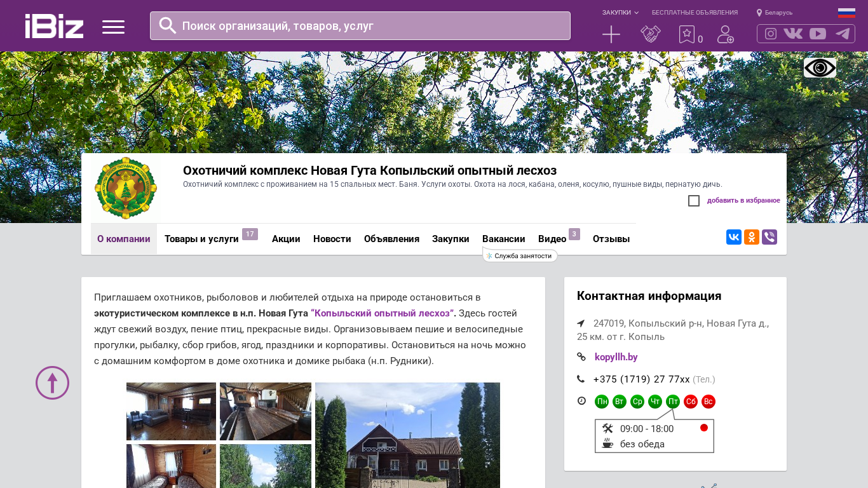The height and width of the screenshot is (488, 868).
Task: Toggle the accessibility eye view
Action: 820,68
